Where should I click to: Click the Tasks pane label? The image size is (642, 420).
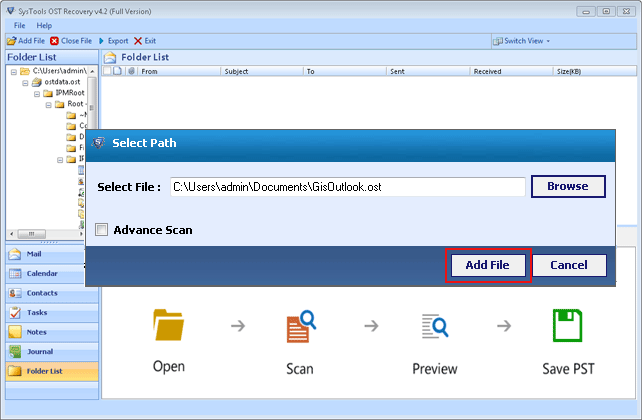pyautogui.click(x=37, y=312)
